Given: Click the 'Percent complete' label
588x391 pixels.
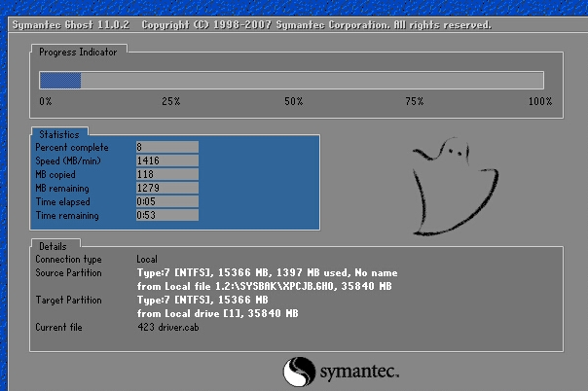Looking at the screenshot, I should (x=72, y=148).
